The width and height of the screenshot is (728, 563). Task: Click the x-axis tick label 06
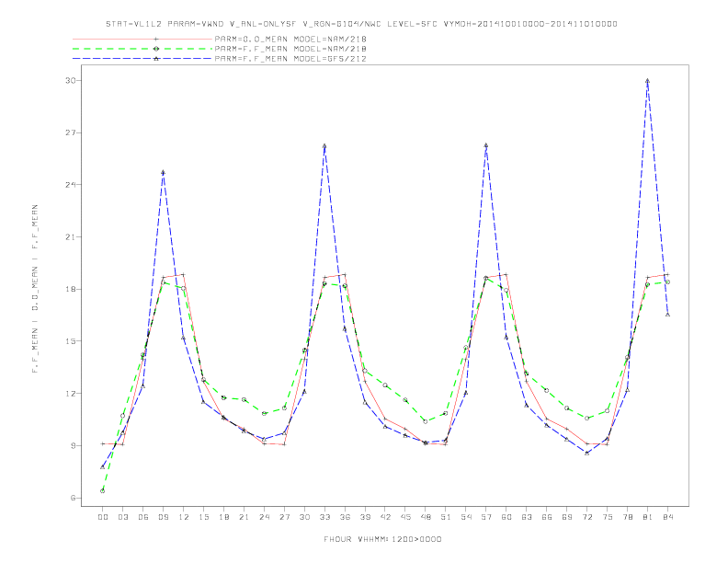click(143, 517)
